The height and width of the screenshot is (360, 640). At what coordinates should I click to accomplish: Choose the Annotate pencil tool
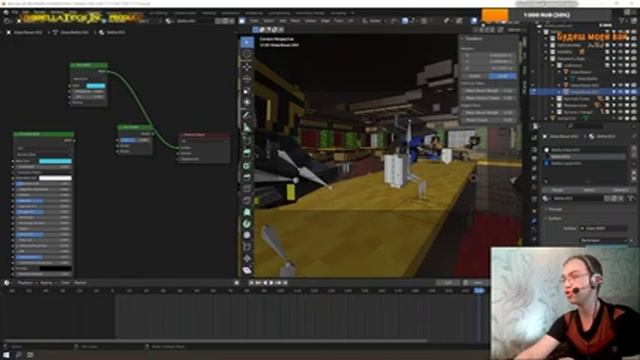[247, 115]
